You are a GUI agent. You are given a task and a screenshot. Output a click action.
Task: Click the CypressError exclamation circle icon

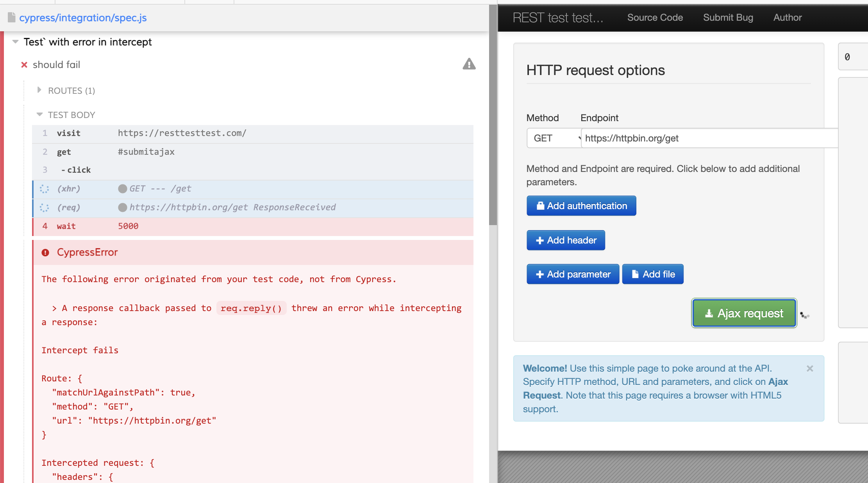coord(45,252)
